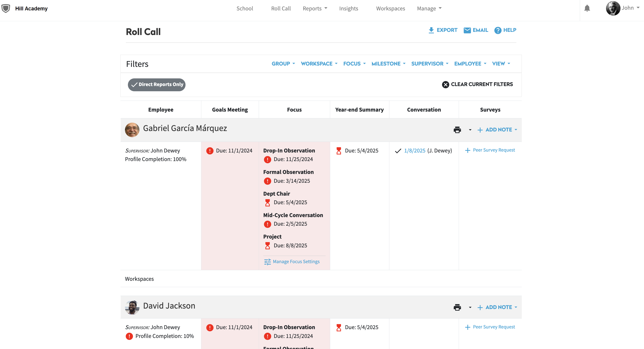Click David Jackson's profile photo
The width and height of the screenshot is (644, 349).
point(132,307)
